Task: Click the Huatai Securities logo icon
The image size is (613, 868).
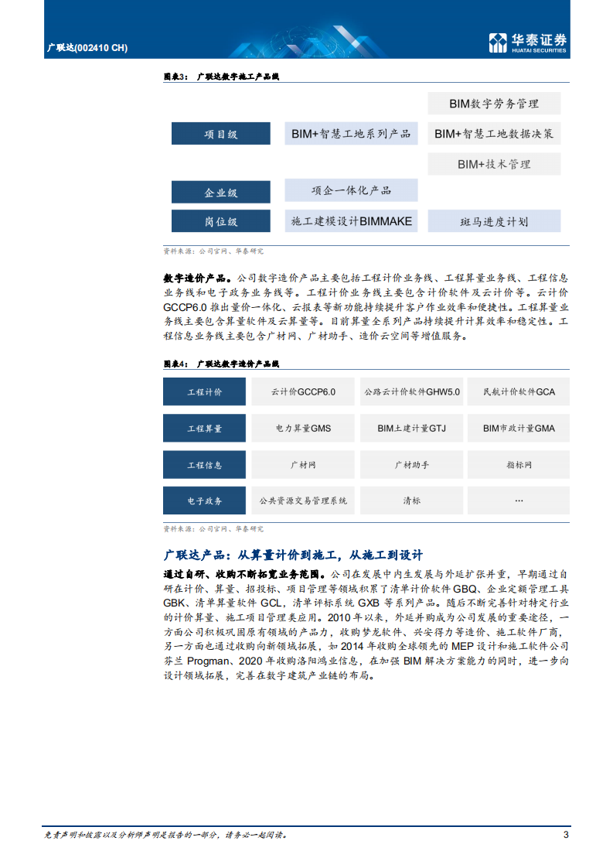Action: click(497, 43)
